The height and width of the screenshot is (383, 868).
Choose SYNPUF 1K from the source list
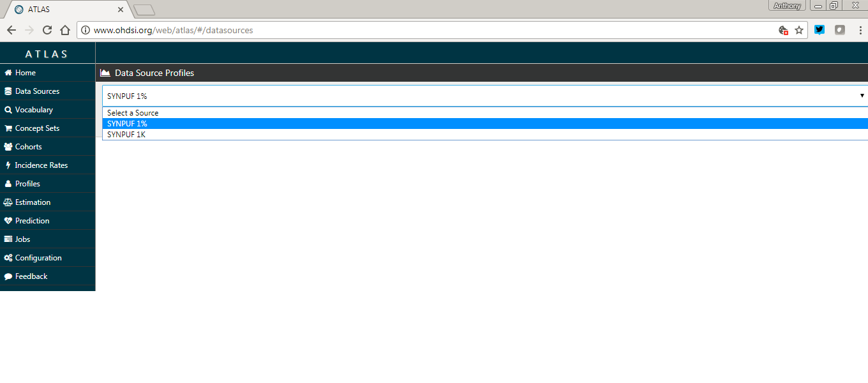pos(126,135)
